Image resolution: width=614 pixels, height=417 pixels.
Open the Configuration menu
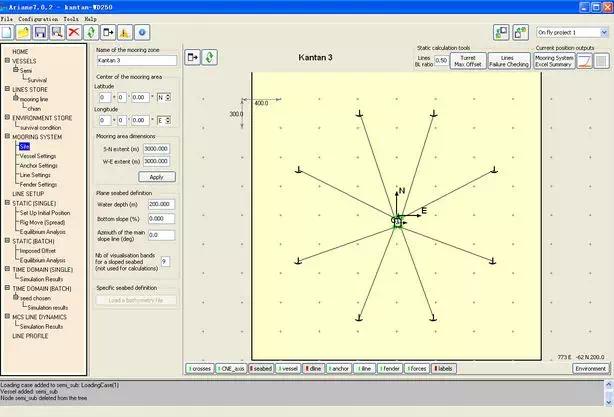(38, 18)
